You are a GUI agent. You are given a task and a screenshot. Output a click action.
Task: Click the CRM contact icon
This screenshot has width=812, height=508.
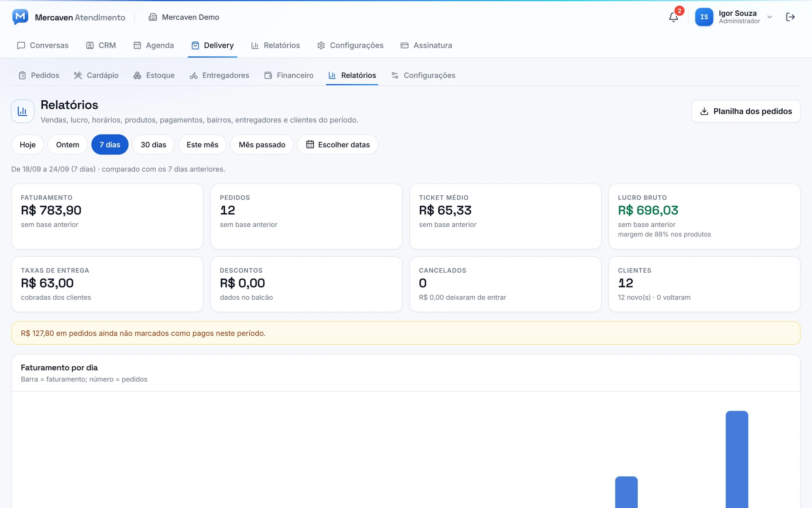pos(90,45)
